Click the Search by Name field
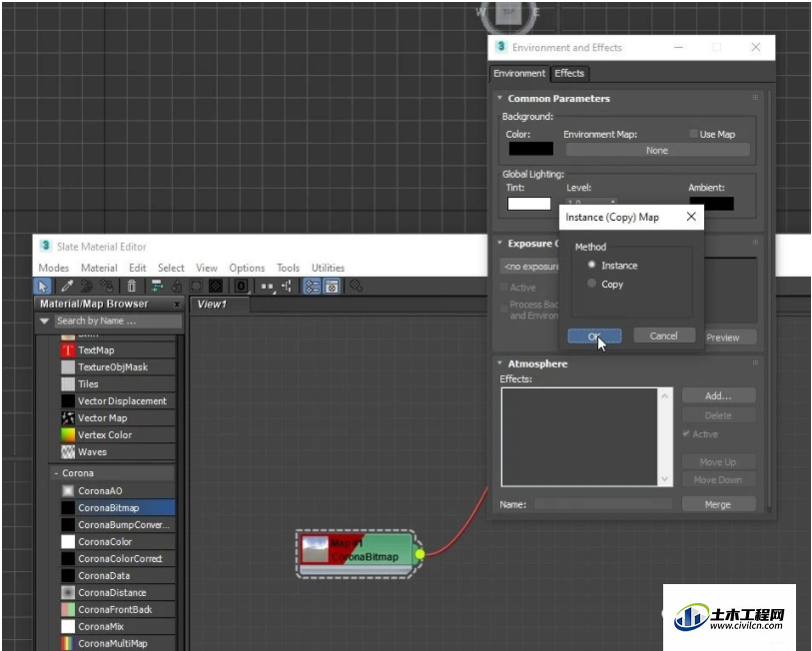Screen dimensions: 812x651 pyautogui.click(x=118, y=322)
